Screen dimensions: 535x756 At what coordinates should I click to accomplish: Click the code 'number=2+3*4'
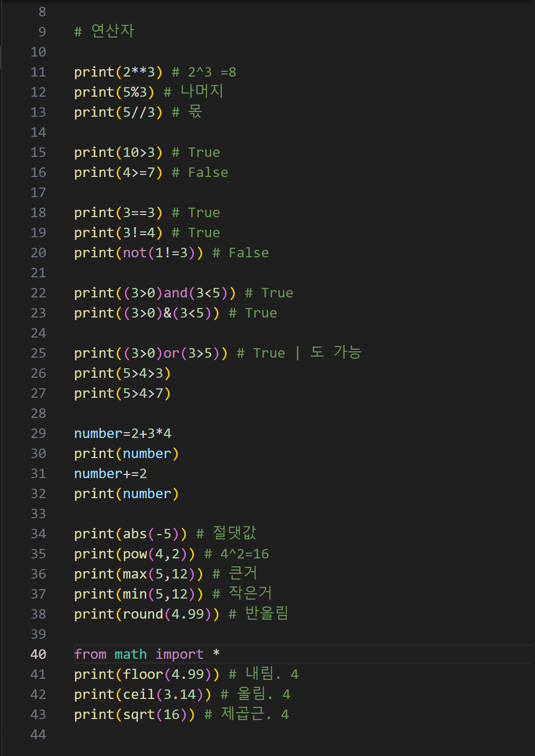click(123, 433)
